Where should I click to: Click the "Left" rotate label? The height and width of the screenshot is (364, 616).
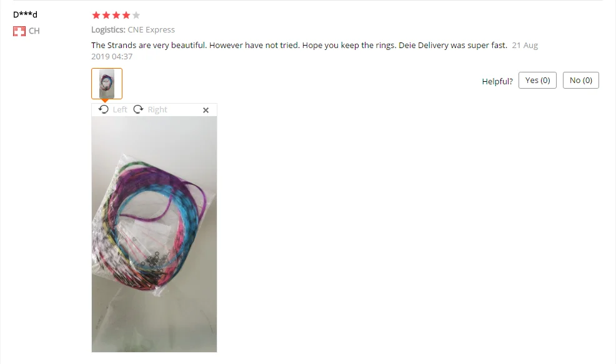[x=120, y=109]
